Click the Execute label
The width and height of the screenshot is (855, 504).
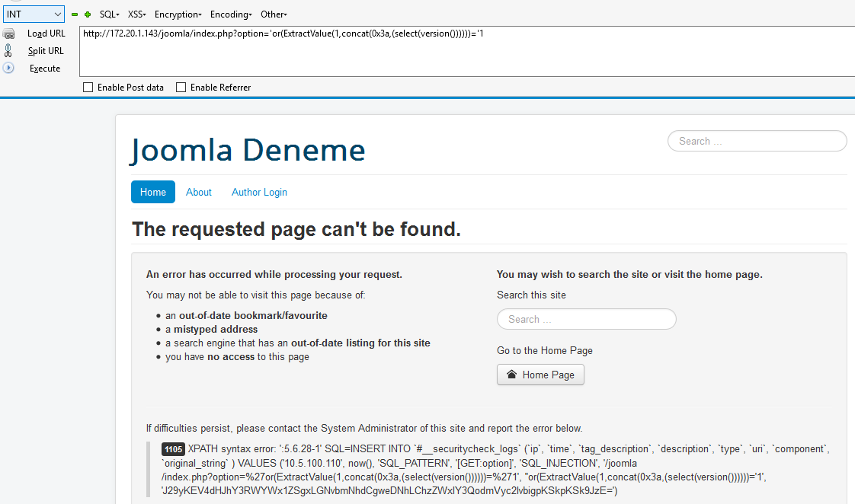pos(45,68)
